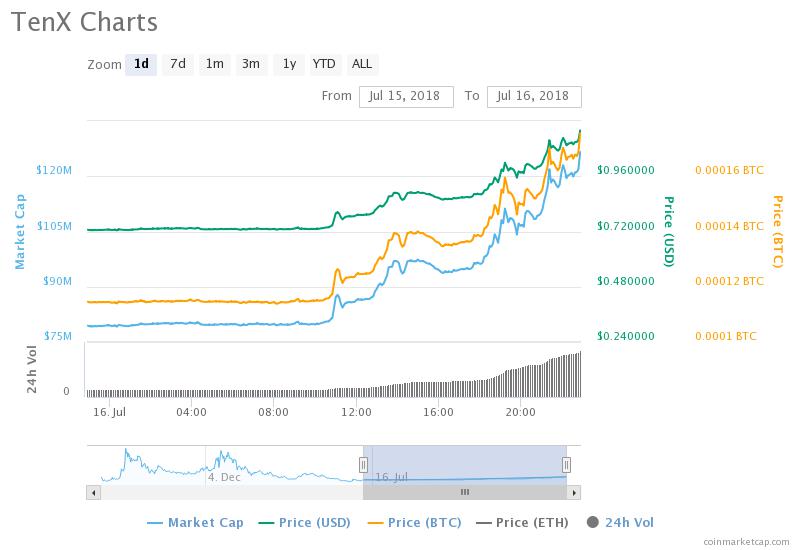Click the navigator right scroll arrow
This screenshot has height=550, width=800.
pyautogui.click(x=574, y=493)
